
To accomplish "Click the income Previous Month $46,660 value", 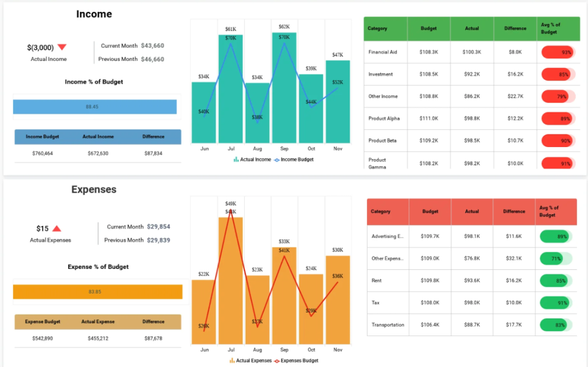I will tap(153, 59).
